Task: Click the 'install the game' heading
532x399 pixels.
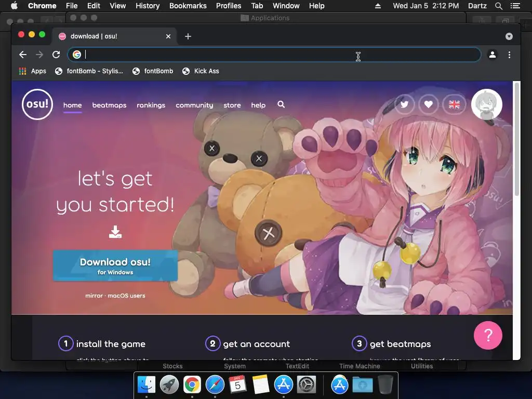Action: click(111, 344)
